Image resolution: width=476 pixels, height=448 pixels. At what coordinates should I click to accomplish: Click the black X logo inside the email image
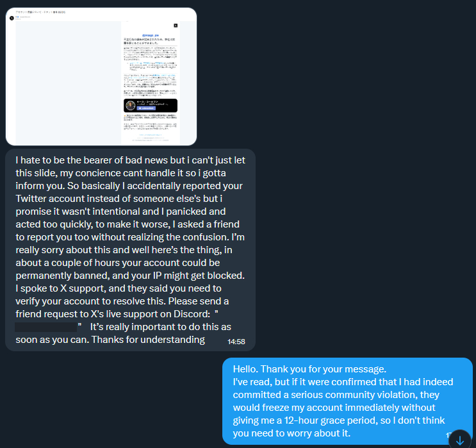(x=176, y=26)
